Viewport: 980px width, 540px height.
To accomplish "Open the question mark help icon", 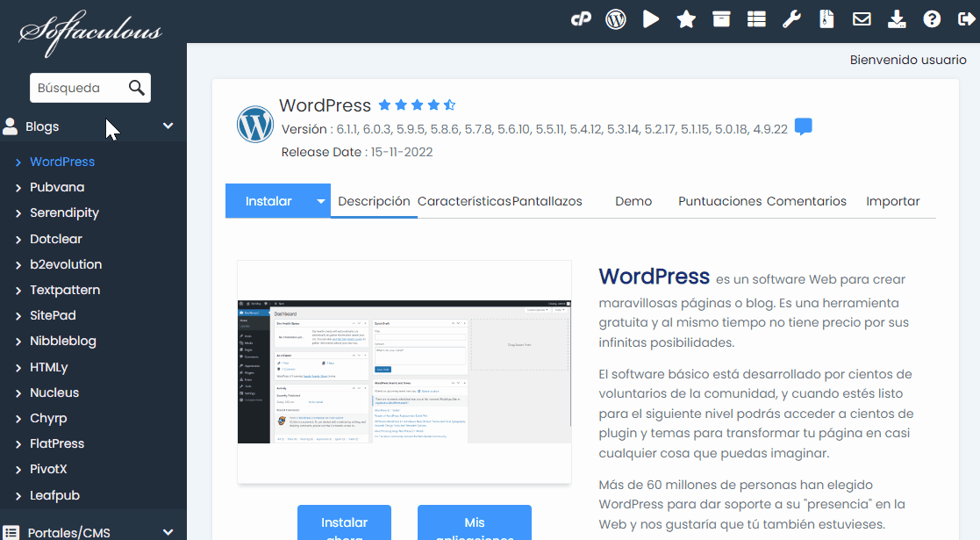I will coord(932,19).
